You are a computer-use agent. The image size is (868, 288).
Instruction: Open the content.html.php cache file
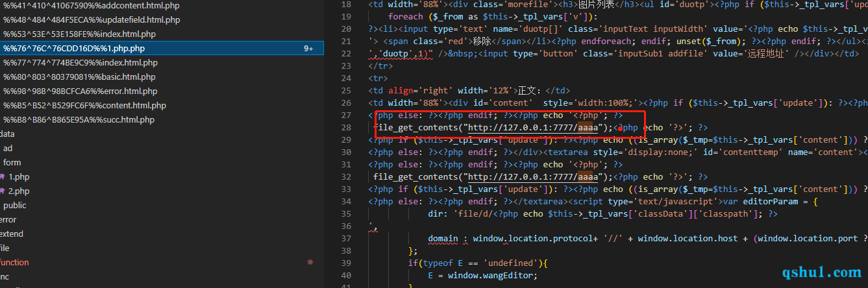click(x=84, y=105)
